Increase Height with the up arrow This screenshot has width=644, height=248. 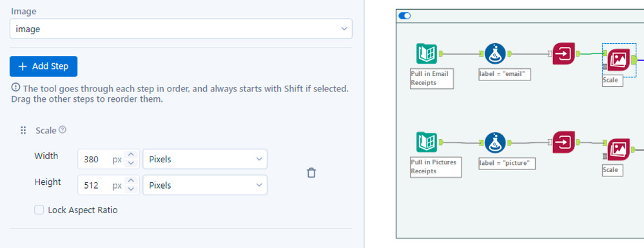point(131,180)
